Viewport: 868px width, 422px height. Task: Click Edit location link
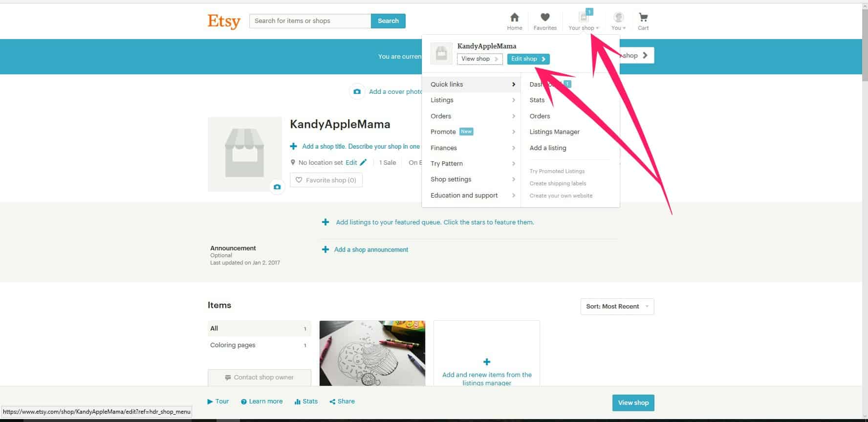coord(351,162)
